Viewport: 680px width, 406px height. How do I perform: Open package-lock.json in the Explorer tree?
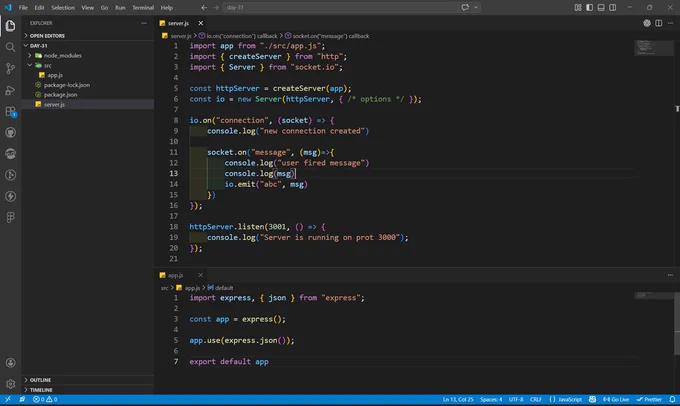(88, 85)
